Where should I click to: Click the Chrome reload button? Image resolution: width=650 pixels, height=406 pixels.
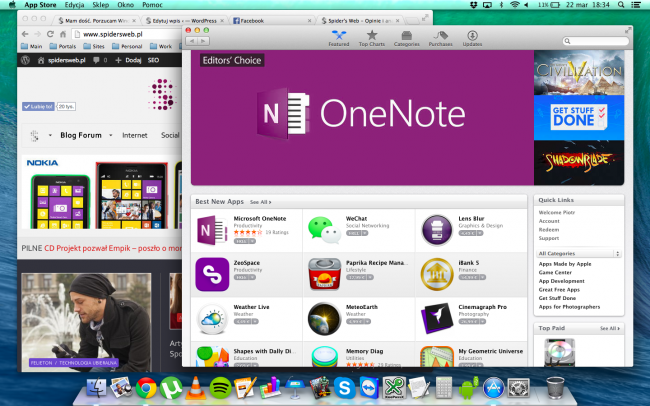50,34
